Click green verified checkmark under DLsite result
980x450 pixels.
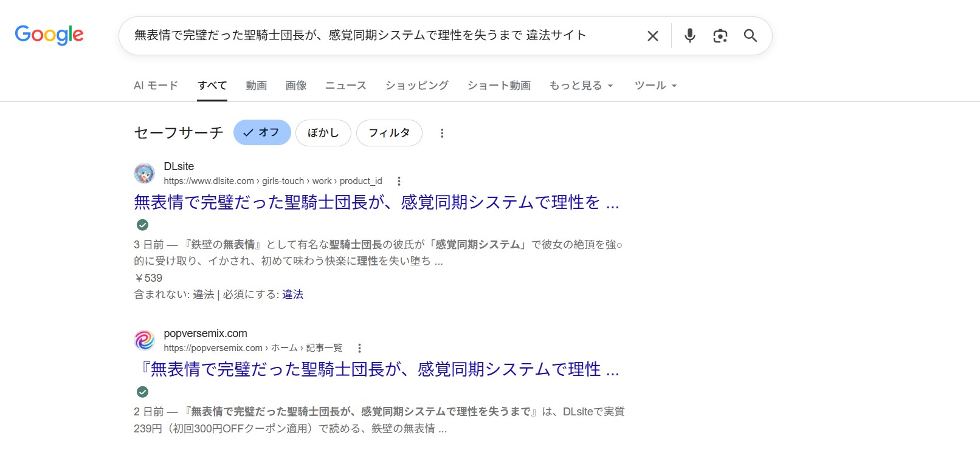(142, 225)
